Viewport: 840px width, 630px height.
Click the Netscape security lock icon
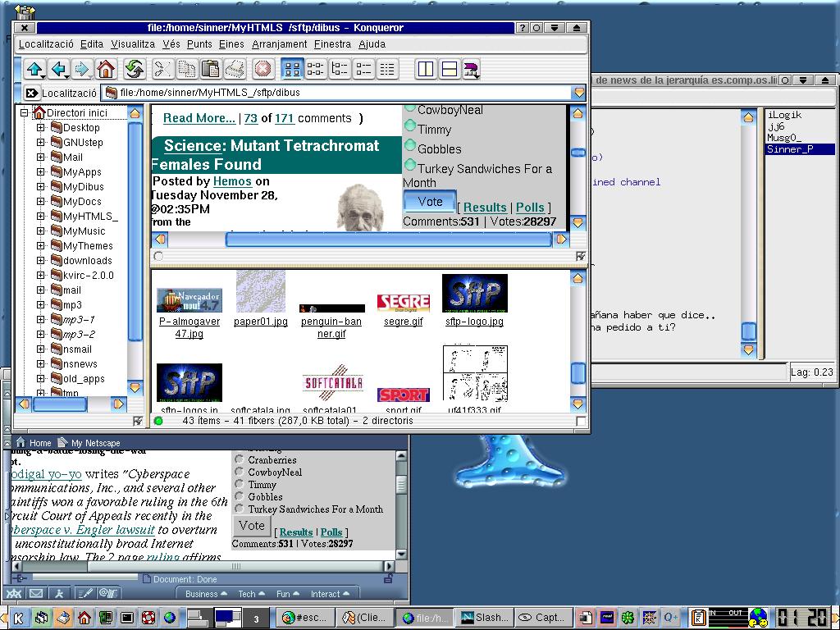pos(388,578)
